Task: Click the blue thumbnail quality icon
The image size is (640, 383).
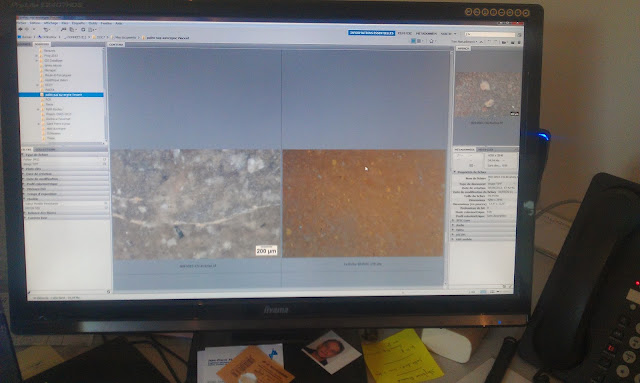Action: (413, 41)
